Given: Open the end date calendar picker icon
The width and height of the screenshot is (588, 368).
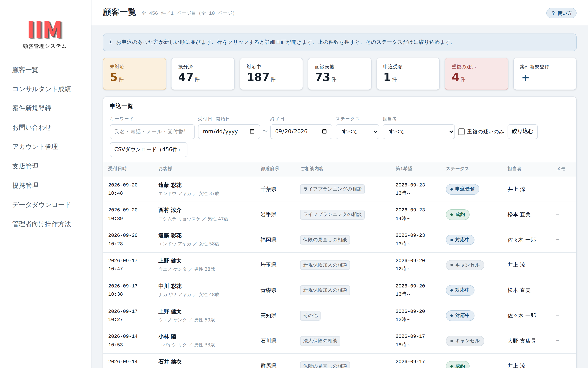Looking at the screenshot, I should coord(324,131).
